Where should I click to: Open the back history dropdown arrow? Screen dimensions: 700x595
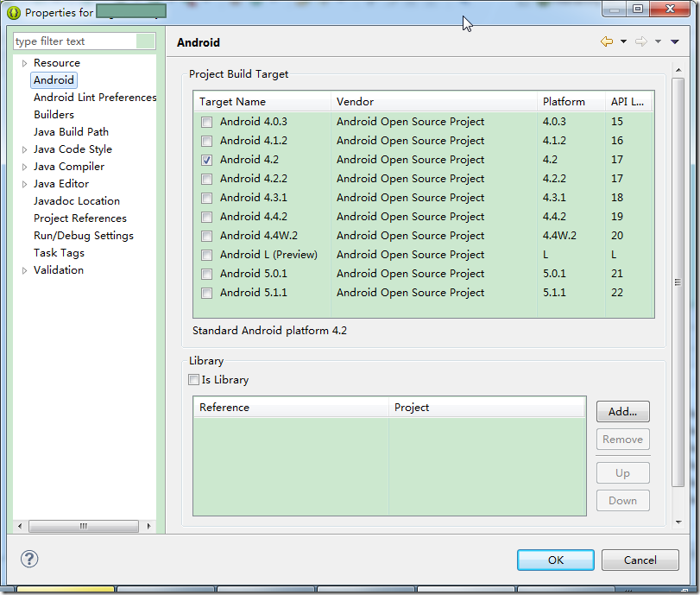[623, 42]
